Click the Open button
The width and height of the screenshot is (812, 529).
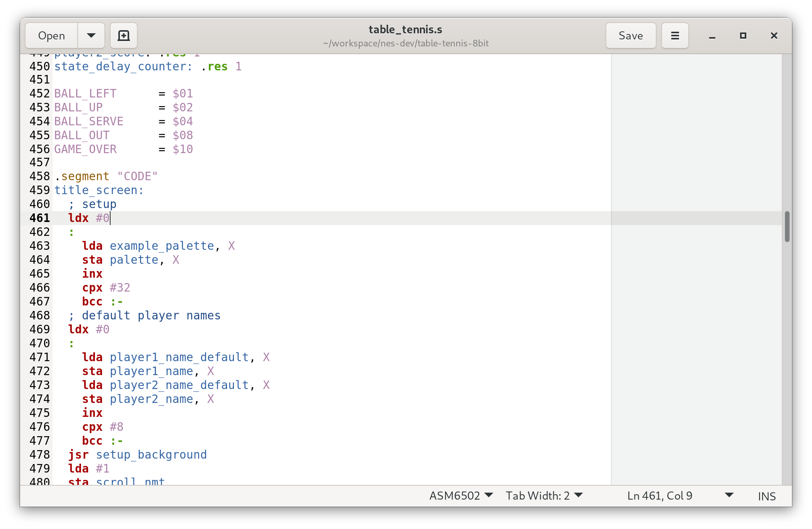click(51, 36)
